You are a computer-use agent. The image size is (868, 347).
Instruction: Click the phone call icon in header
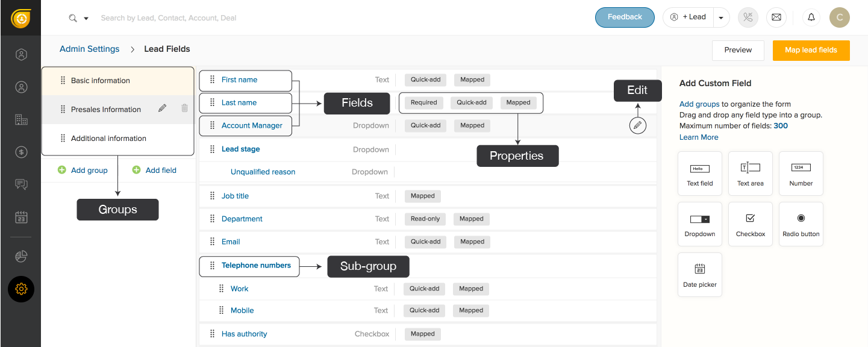(x=748, y=17)
